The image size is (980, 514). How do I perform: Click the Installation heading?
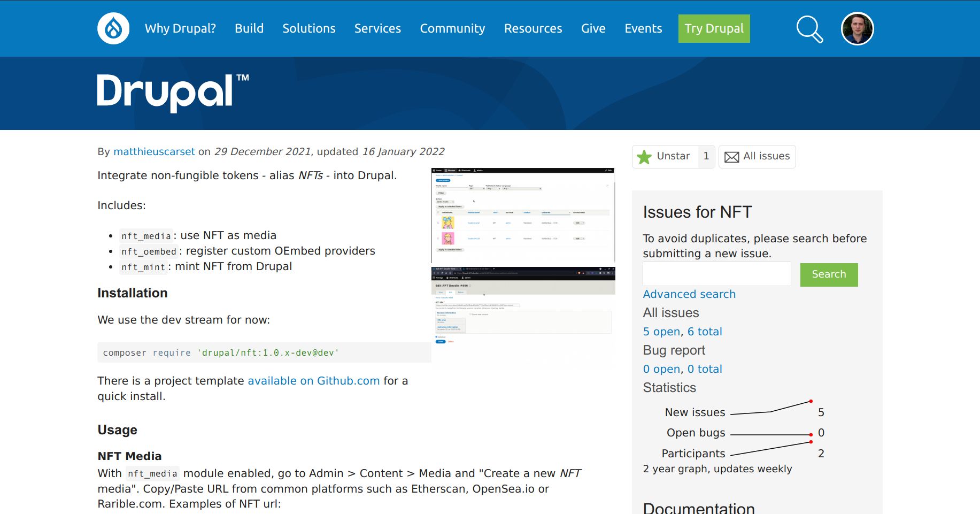[x=133, y=293]
